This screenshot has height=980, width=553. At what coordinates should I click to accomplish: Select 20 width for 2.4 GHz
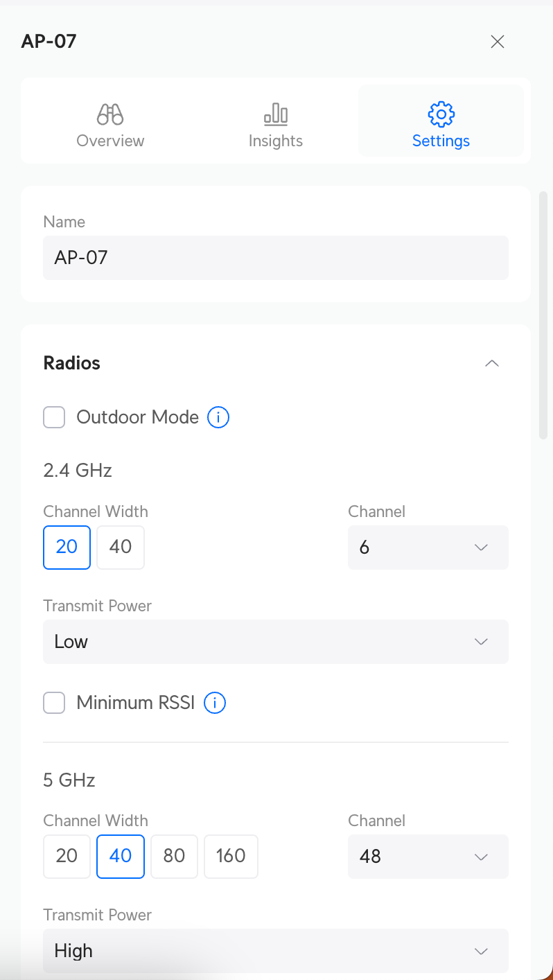pos(67,547)
